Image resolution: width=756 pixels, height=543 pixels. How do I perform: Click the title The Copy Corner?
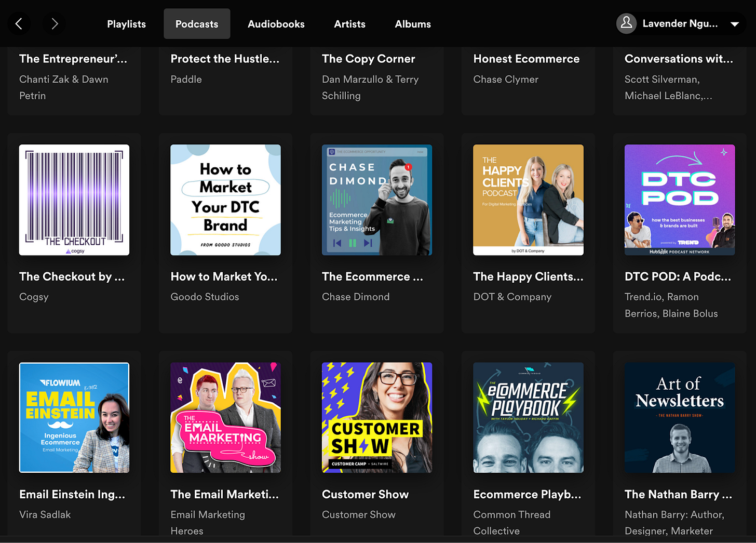369,59
